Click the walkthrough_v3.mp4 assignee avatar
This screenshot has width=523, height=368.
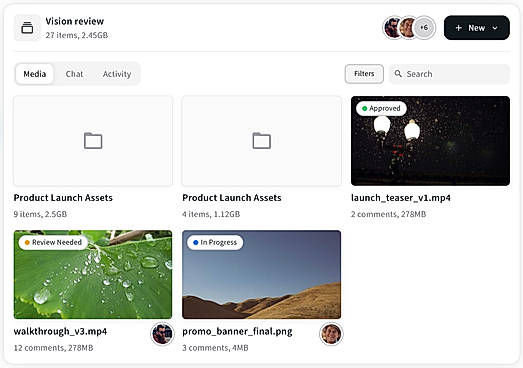point(162,334)
